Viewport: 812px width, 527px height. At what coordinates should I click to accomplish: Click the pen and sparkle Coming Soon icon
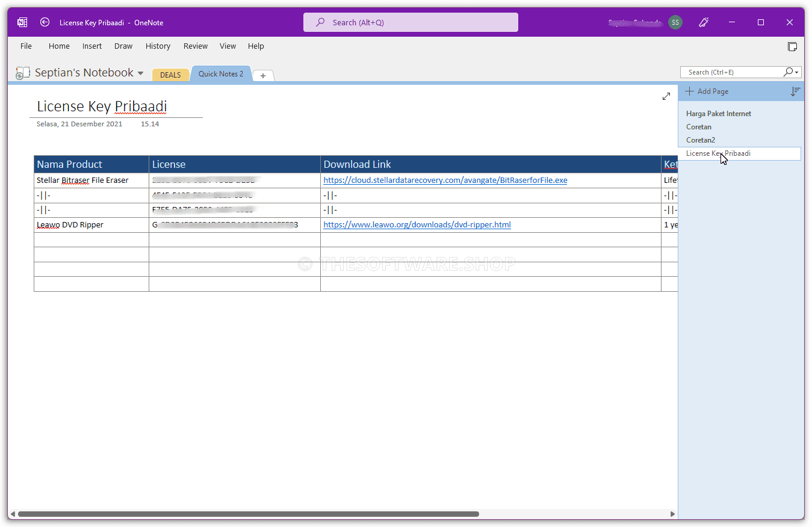pos(703,22)
